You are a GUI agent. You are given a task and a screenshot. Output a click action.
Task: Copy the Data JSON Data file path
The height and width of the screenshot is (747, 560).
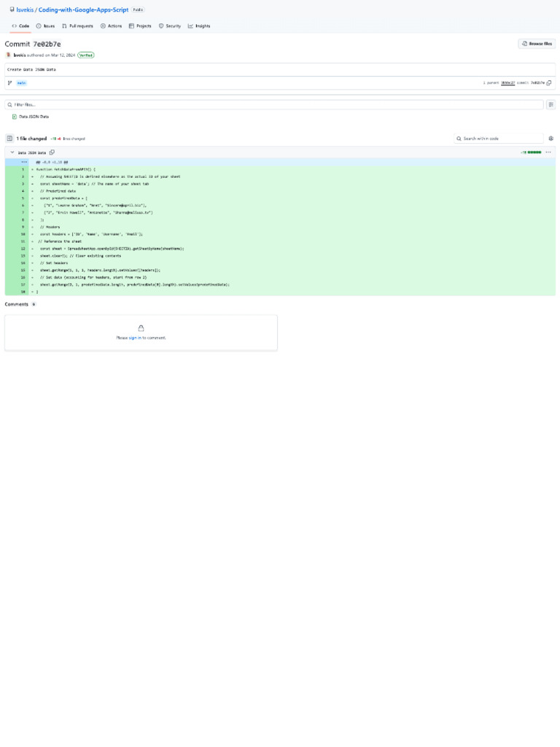pos(52,152)
